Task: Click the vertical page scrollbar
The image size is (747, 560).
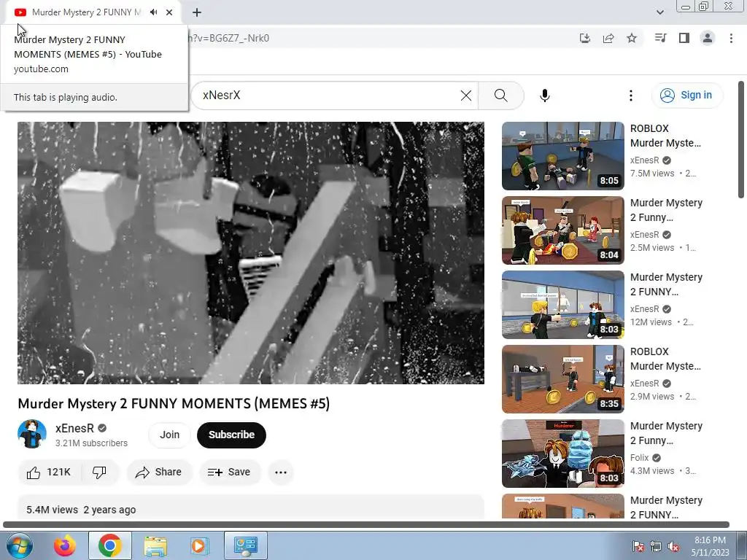Action: (x=741, y=139)
